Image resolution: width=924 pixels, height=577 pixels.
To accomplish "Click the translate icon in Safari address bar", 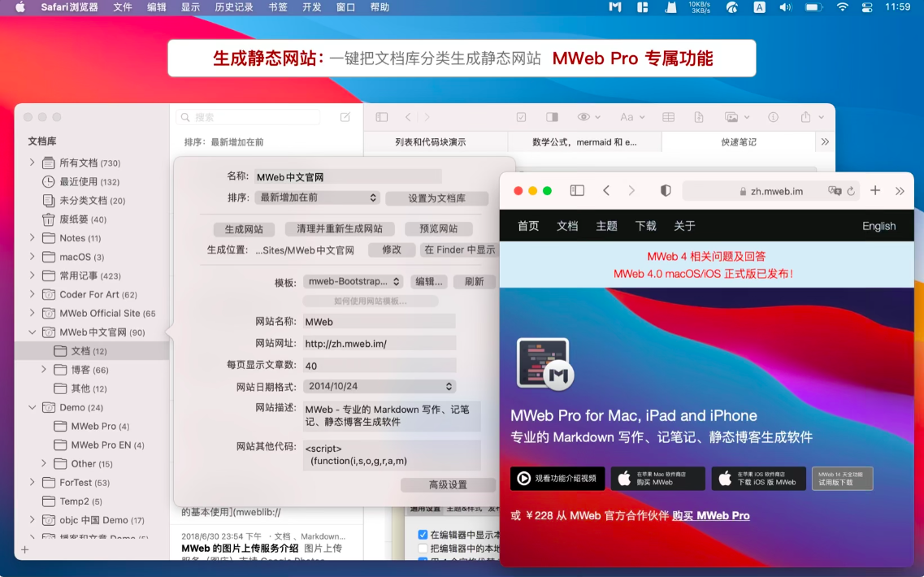I will pos(835,191).
